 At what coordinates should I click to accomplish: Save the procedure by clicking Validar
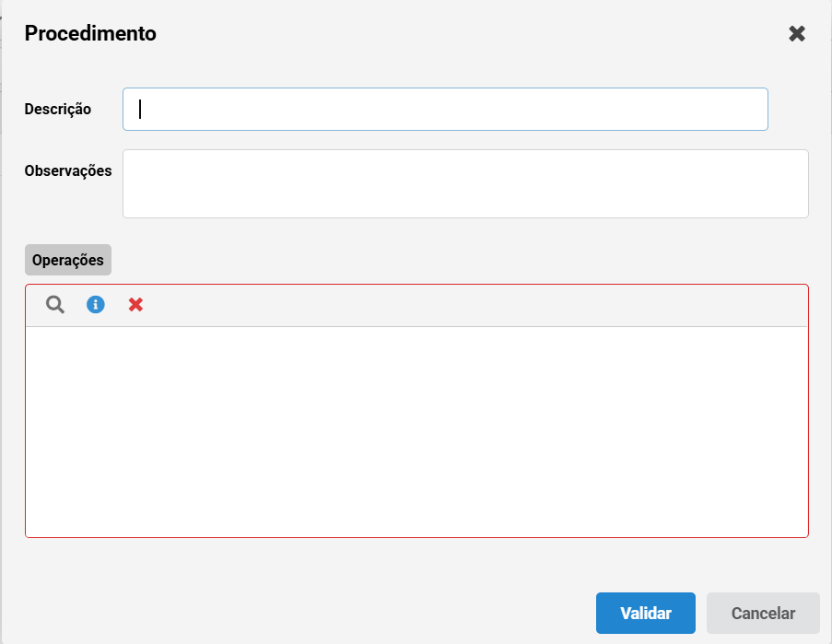click(x=646, y=614)
